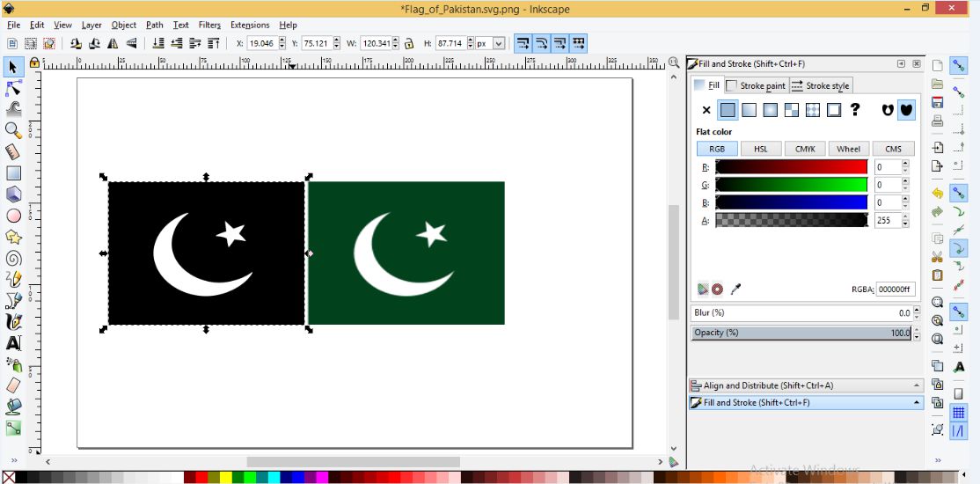Switch color mode to Wheel
Image resolution: width=980 pixels, height=484 pixels.
pos(848,149)
